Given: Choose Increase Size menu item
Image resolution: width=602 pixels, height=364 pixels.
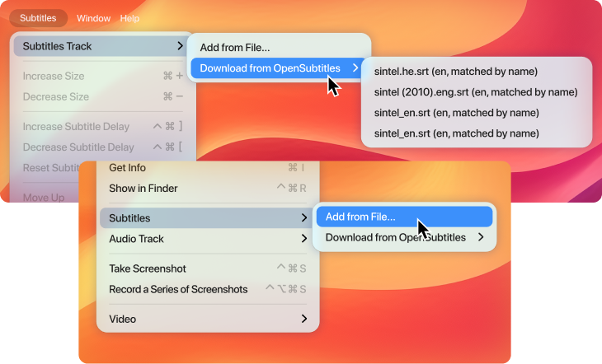Looking at the screenshot, I should pos(102,76).
